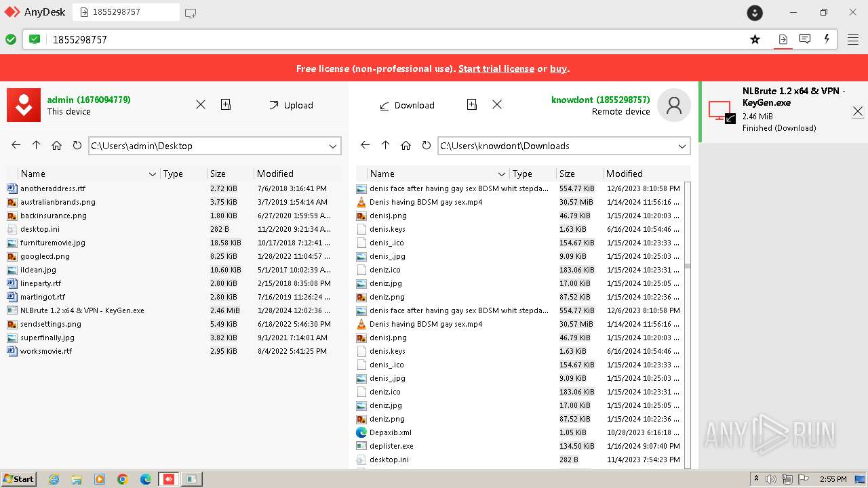This screenshot has height=488, width=868.
Task: Open the Start trial license link
Action: click(496, 68)
